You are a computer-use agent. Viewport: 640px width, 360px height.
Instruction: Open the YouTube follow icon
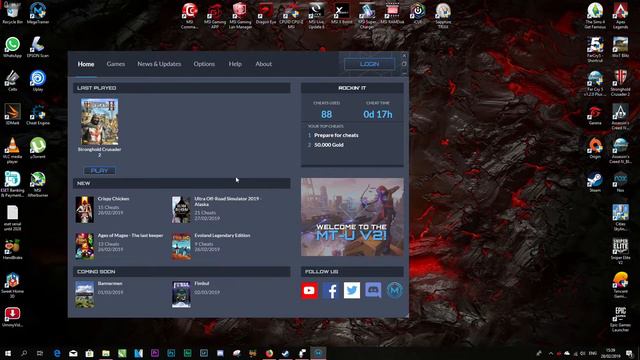point(309,290)
